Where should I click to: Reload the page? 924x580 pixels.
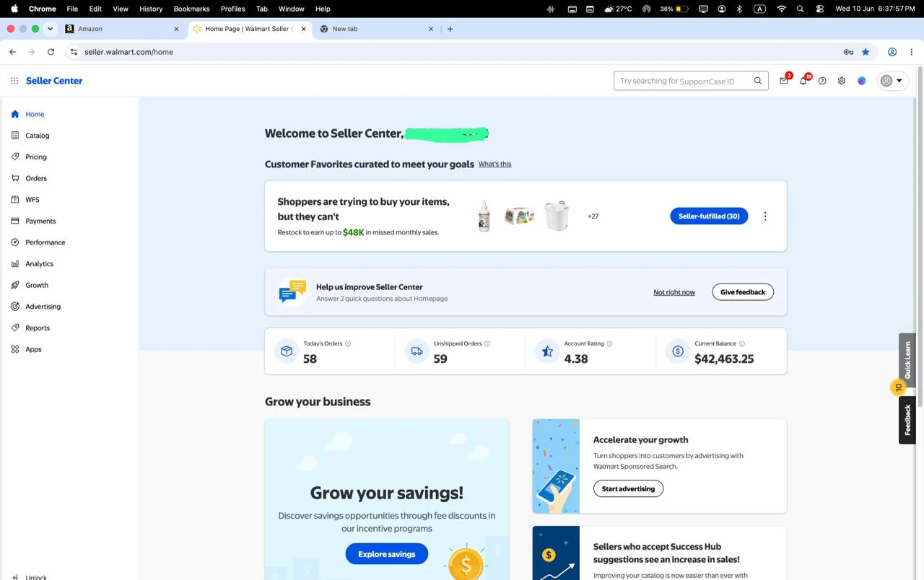coord(51,52)
